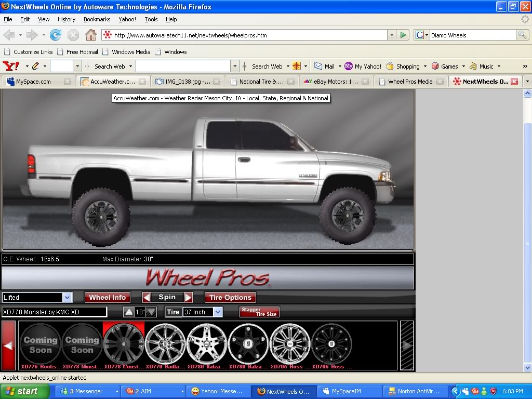
Task: Click the right Spin arrow icon
Action: (x=188, y=297)
